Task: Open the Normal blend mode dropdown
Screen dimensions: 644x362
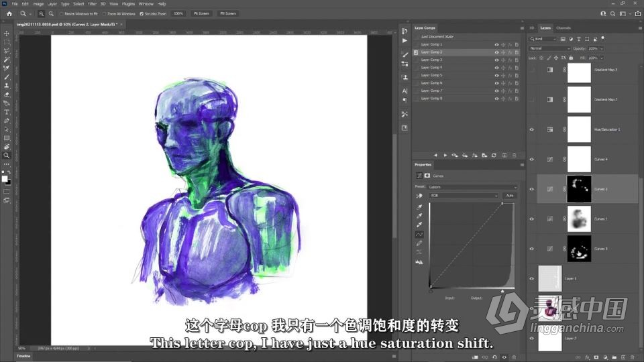Action: (549, 48)
